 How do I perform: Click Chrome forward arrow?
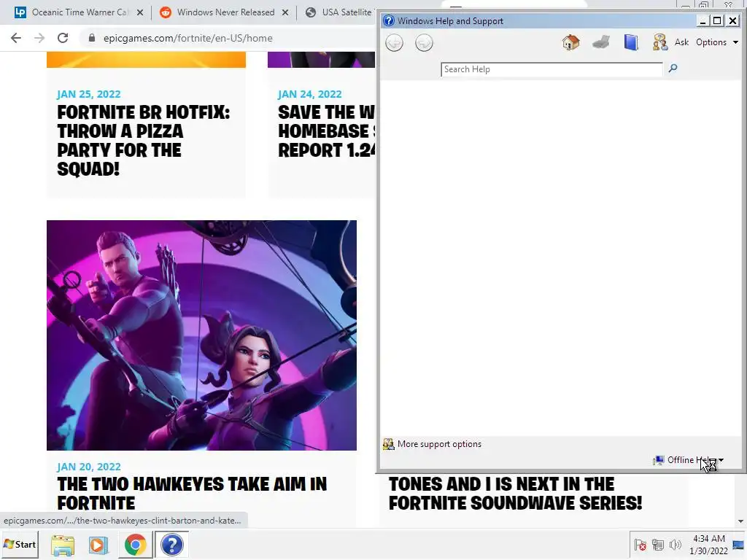[39, 38]
